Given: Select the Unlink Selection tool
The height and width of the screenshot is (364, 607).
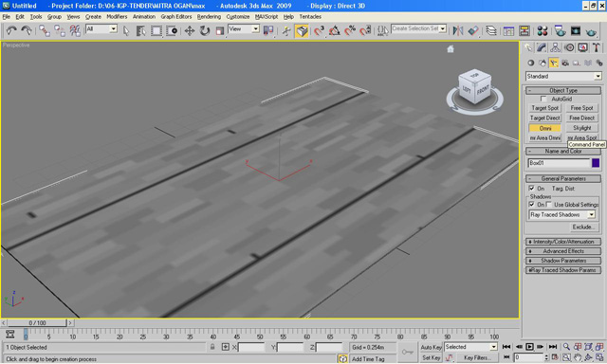Looking at the screenshot, I should 60,30.
